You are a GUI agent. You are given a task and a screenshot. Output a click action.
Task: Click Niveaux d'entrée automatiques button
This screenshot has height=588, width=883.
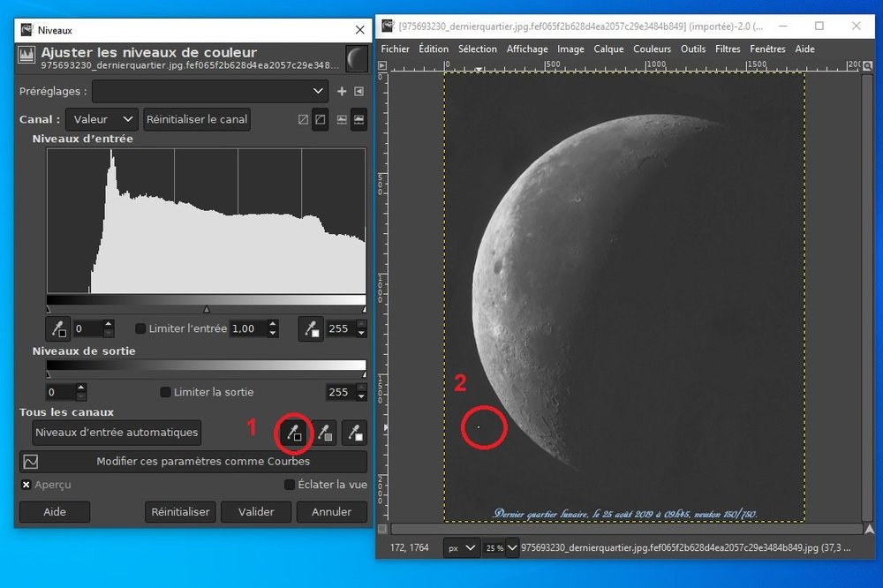[x=117, y=433]
